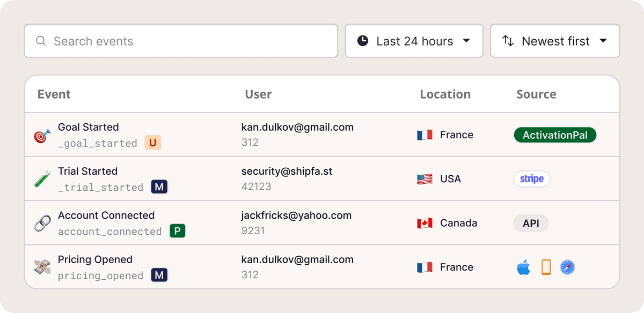Click the Event column header

click(54, 94)
